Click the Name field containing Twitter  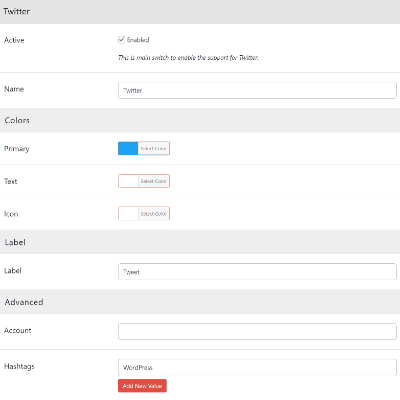[257, 90]
